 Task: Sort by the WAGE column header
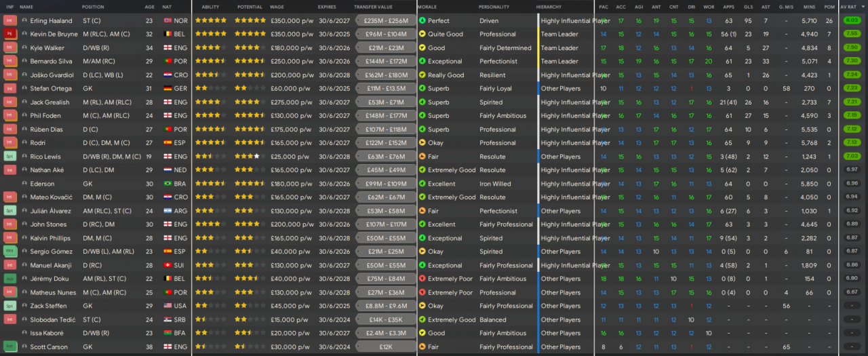277,7
